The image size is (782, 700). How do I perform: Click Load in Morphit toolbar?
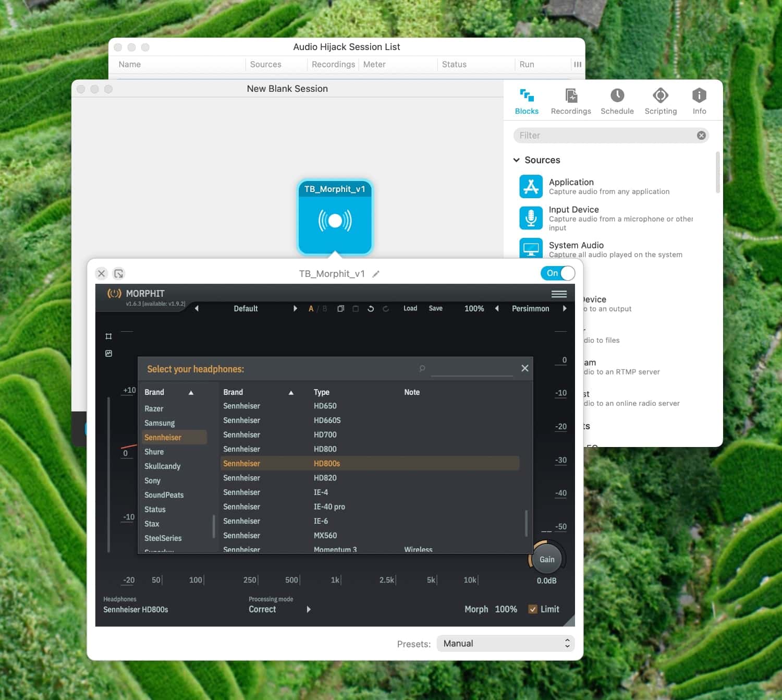coord(410,308)
